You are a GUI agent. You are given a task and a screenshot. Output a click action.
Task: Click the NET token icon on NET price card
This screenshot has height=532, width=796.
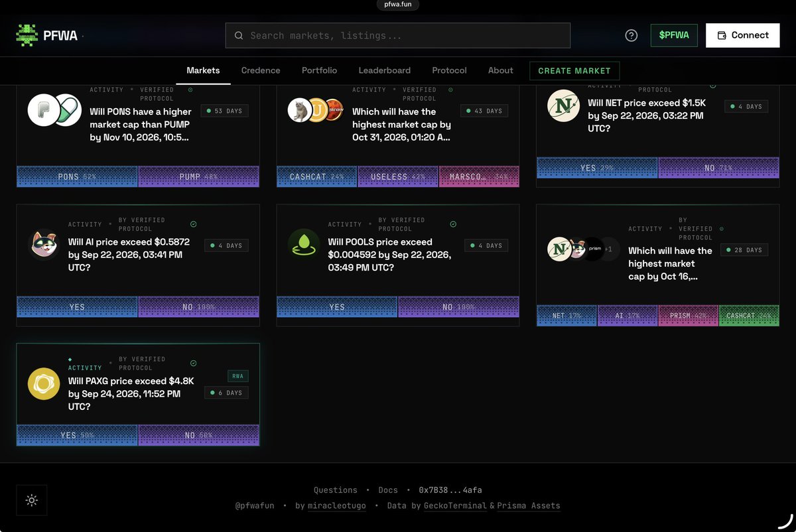(x=563, y=105)
